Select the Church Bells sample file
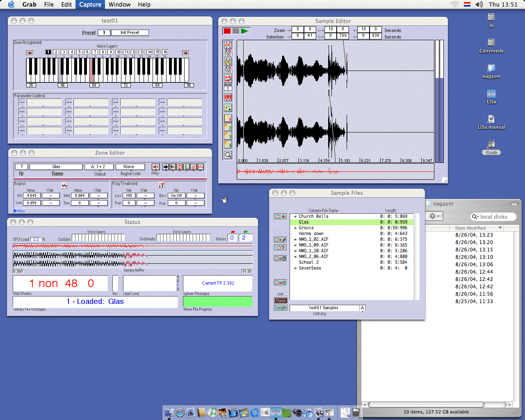Viewport: 525px width, 420px height. pyautogui.click(x=313, y=217)
